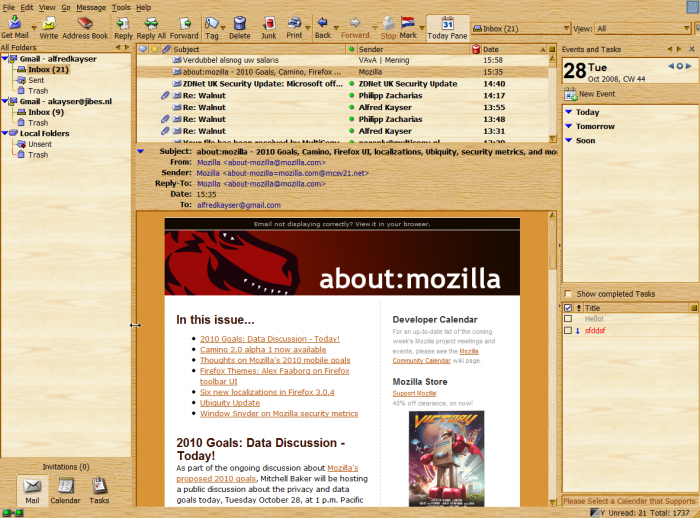
Task: Enable Show completed Tasks checkbox
Action: tap(568, 294)
